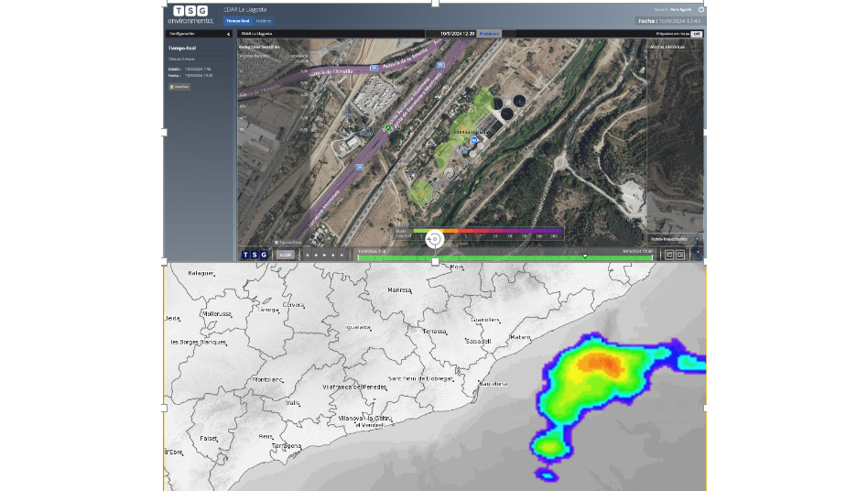
Task: Click the TSG logo in bottom bar
Action: click(x=255, y=255)
